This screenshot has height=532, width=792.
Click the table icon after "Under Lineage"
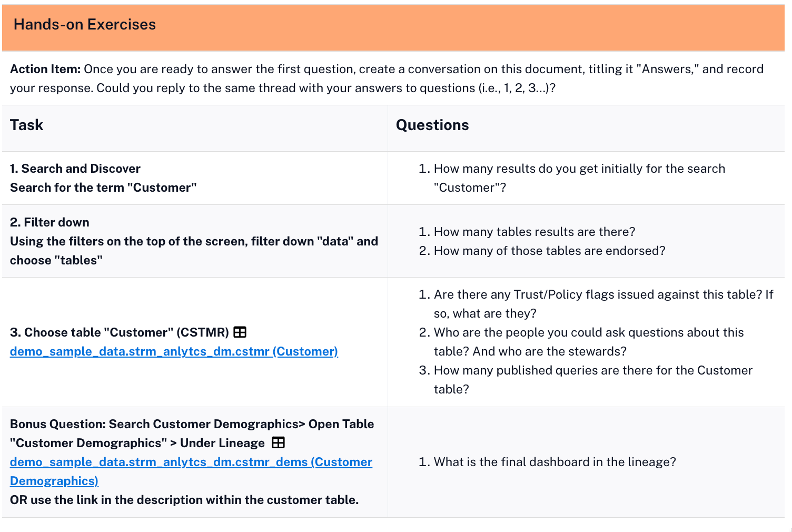[x=279, y=442]
